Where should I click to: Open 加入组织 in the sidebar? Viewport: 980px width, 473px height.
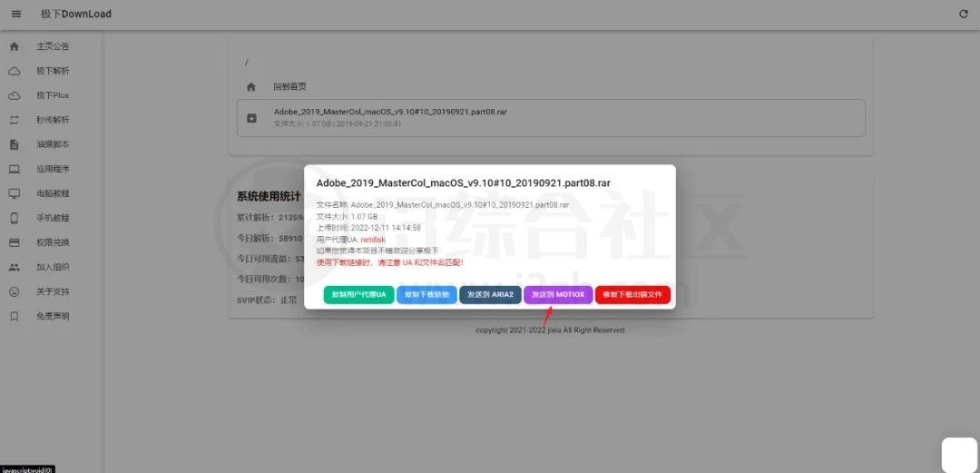click(x=54, y=267)
